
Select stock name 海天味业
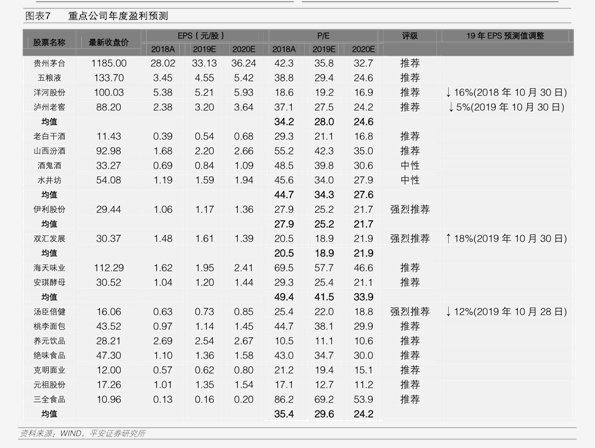[49, 268]
